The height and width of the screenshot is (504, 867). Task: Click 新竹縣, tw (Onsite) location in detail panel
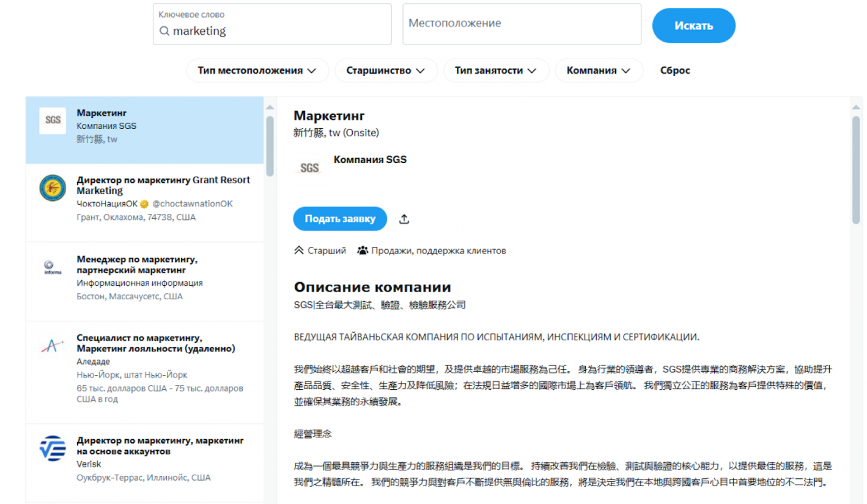(x=336, y=133)
